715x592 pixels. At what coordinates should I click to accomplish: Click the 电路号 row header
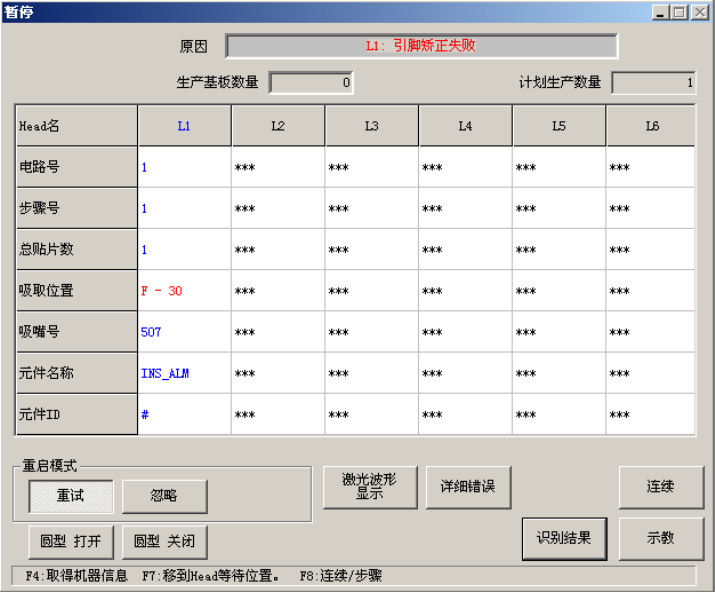coord(77,167)
